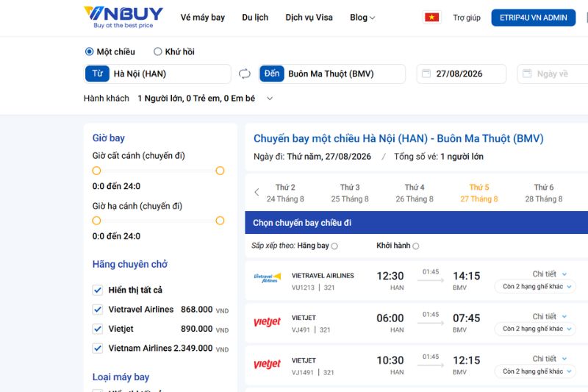
Task: Click left handle of Giờ cất cánh slider
Action: click(96, 171)
